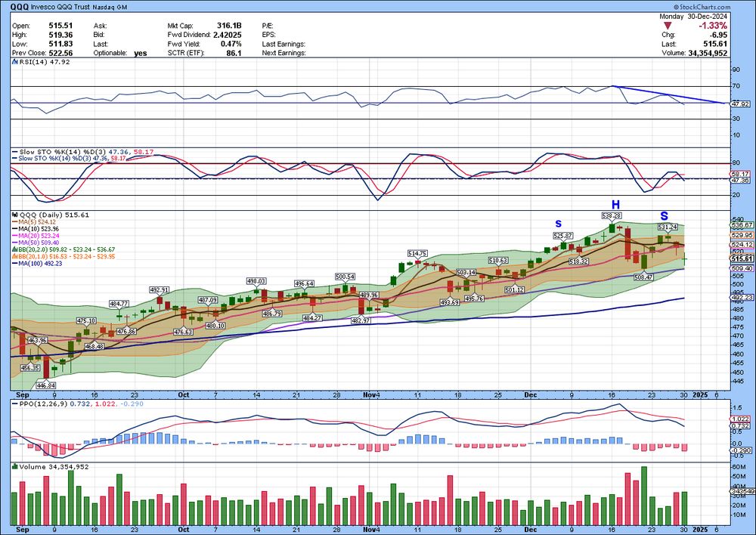Click the 482.97 price label

[x=360, y=320]
